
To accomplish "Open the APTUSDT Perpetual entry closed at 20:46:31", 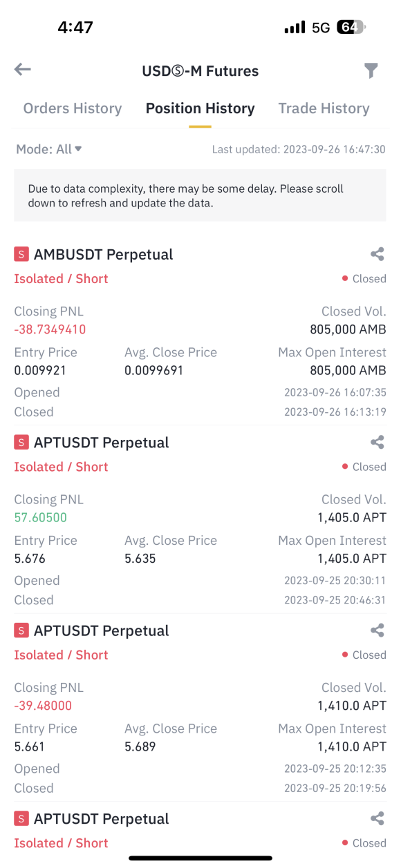I will 102,443.
